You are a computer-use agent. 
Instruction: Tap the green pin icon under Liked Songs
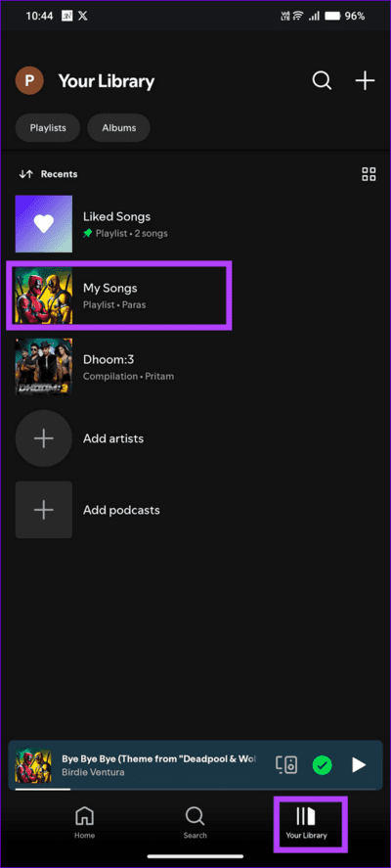(88, 234)
